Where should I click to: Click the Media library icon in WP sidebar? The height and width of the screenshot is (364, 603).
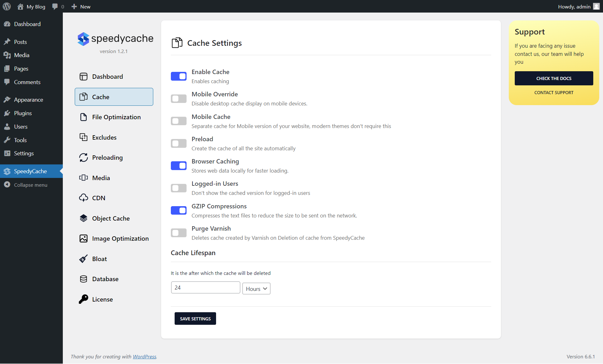click(x=7, y=55)
